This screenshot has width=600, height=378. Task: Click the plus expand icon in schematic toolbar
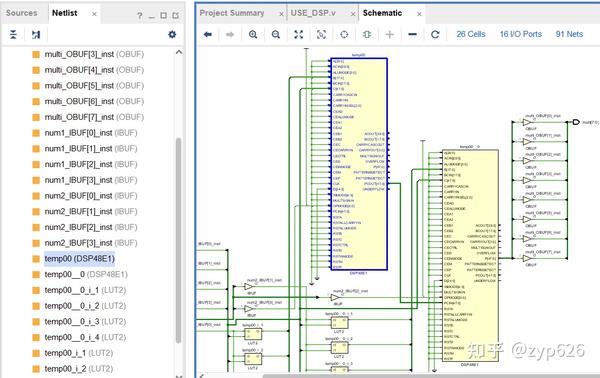click(390, 34)
